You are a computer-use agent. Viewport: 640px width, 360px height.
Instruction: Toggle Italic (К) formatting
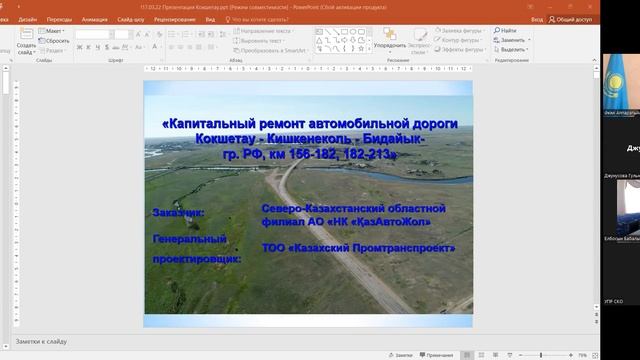click(x=88, y=47)
